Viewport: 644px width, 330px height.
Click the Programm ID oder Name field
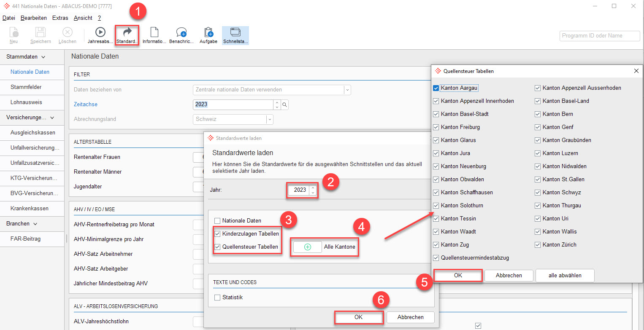coord(600,36)
